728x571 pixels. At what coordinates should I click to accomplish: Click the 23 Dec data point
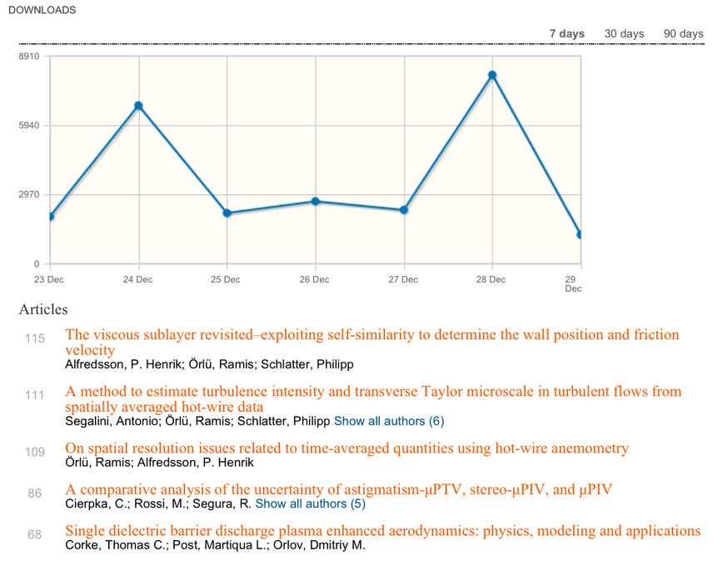pos(51,217)
